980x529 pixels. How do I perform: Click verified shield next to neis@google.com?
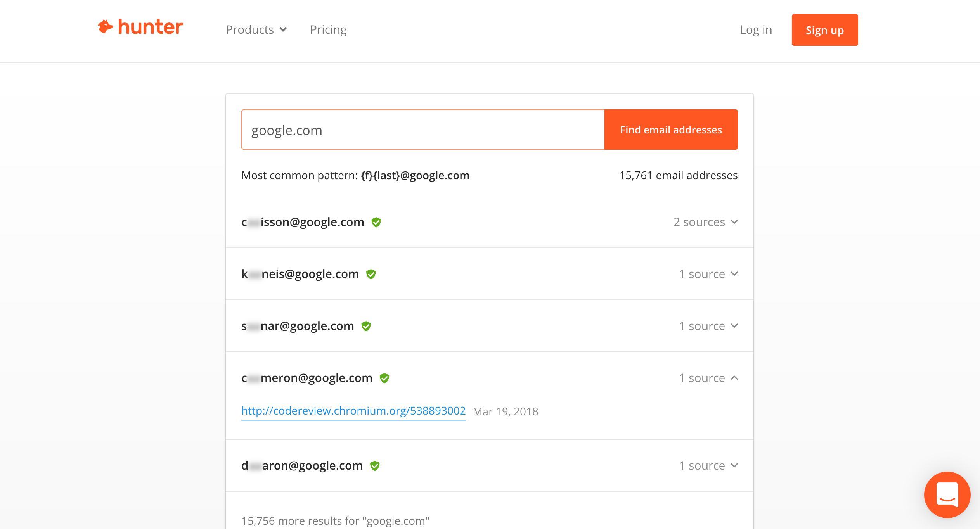[x=371, y=274]
